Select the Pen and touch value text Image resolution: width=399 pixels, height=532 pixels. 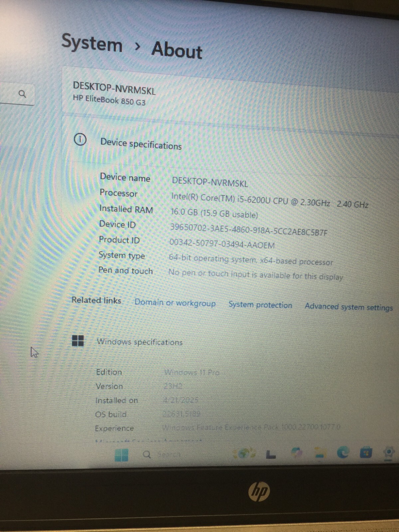255,275
